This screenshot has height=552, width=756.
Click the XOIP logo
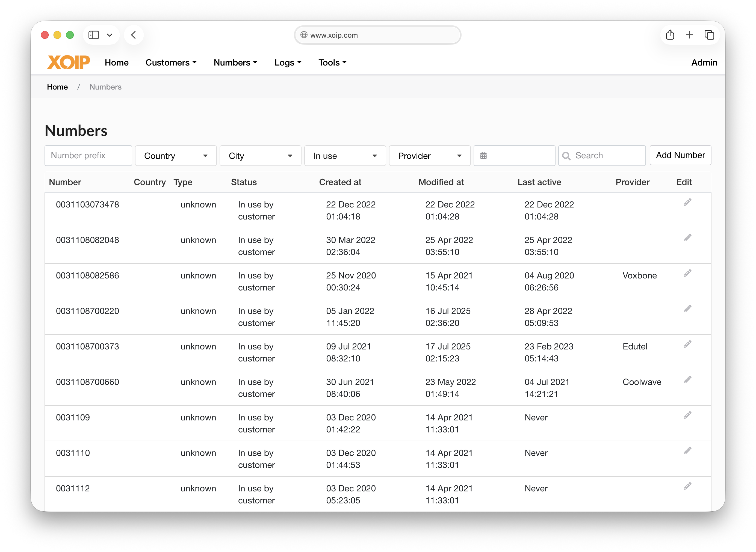coord(69,62)
